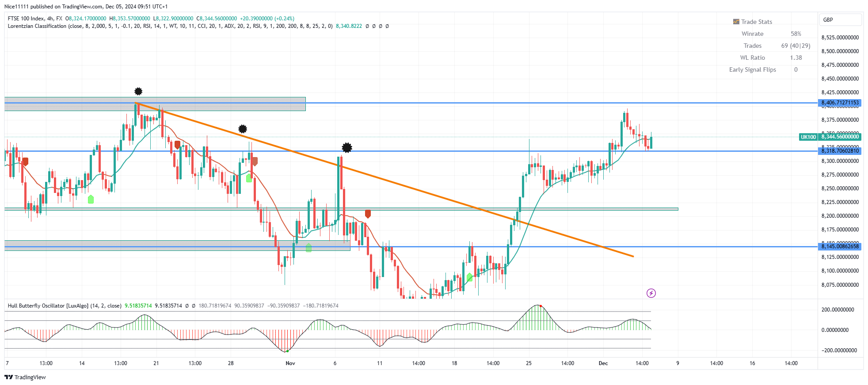Click the 69 (40|29) trades value

point(796,46)
